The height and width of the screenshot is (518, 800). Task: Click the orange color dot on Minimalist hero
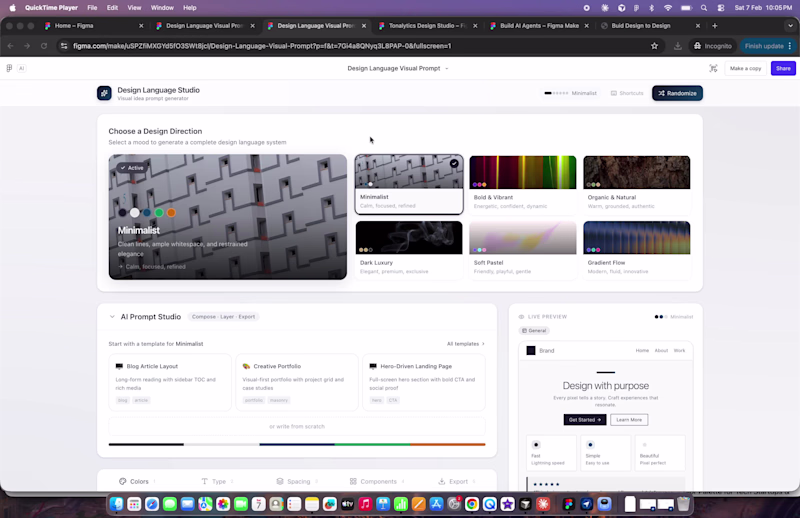[x=171, y=213]
